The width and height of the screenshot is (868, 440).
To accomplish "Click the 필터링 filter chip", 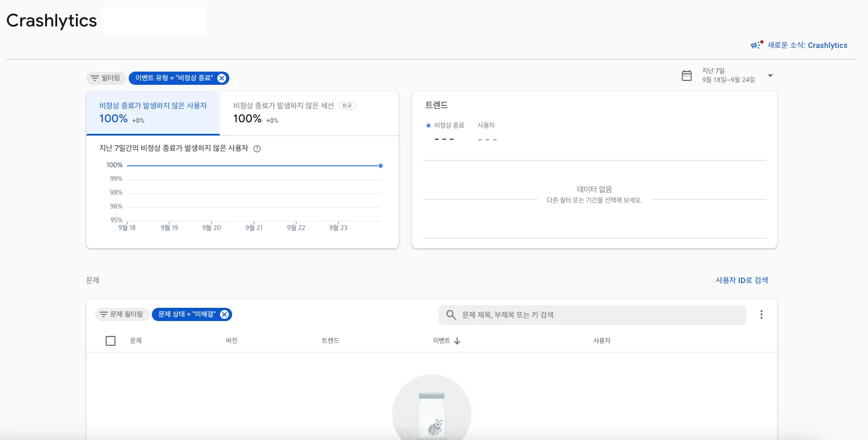I will coord(106,78).
